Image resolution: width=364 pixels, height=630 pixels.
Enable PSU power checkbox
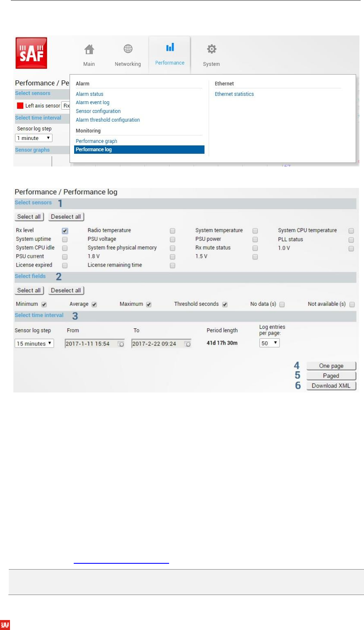pyautogui.click(x=255, y=240)
